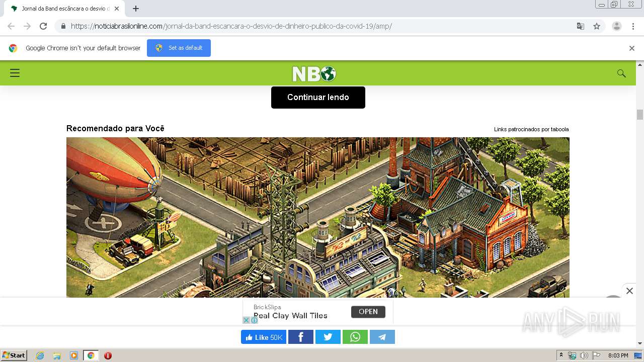Open the media player taskbar icon

click(x=74, y=355)
